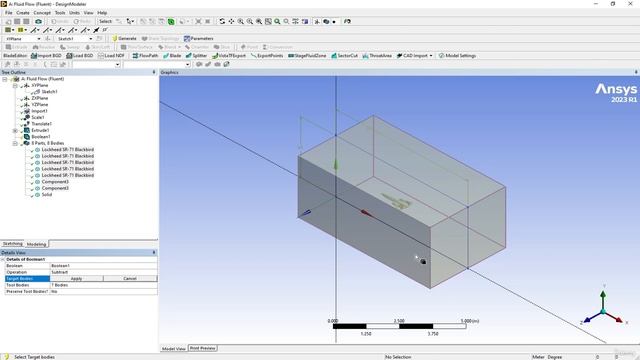
Task: Click the ThroatArea tool
Action: [377, 56]
